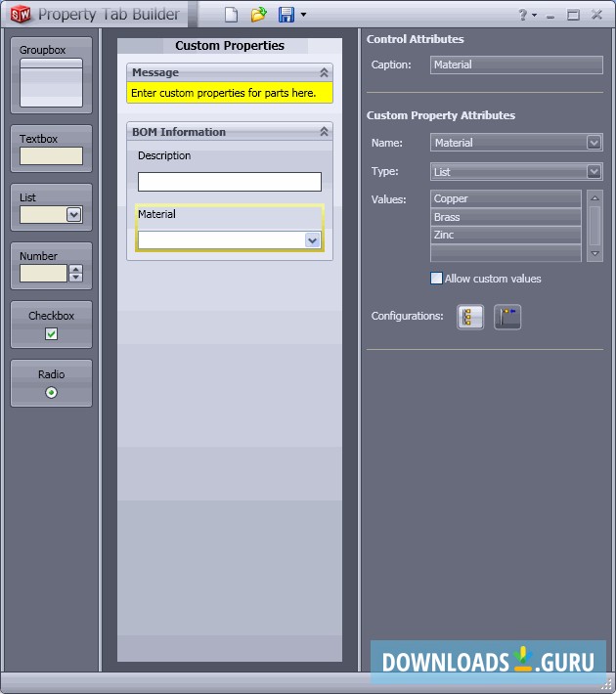
Task: Click the Custom Properties tab title
Action: point(230,46)
